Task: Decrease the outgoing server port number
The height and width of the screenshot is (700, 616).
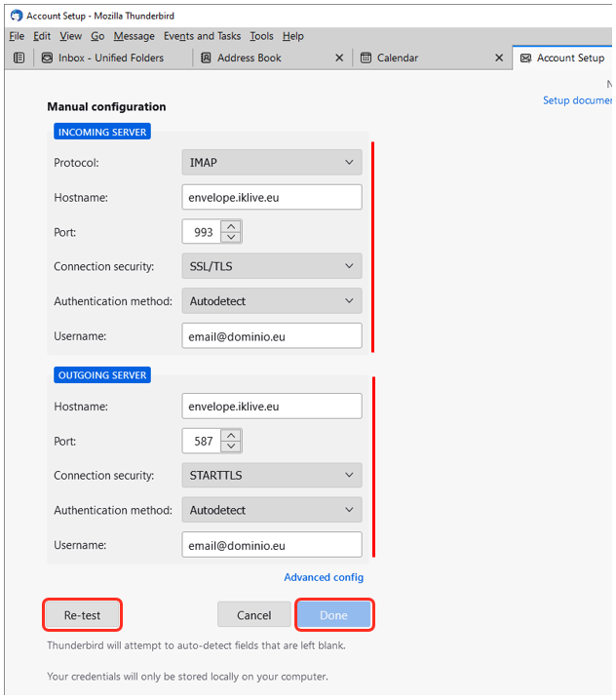Action: point(231,447)
